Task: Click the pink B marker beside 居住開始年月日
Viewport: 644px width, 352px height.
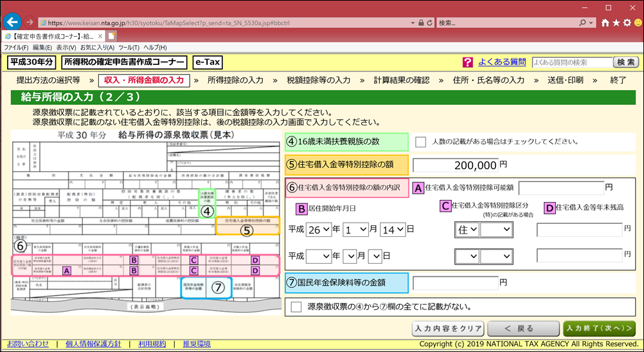Action: 301,208
